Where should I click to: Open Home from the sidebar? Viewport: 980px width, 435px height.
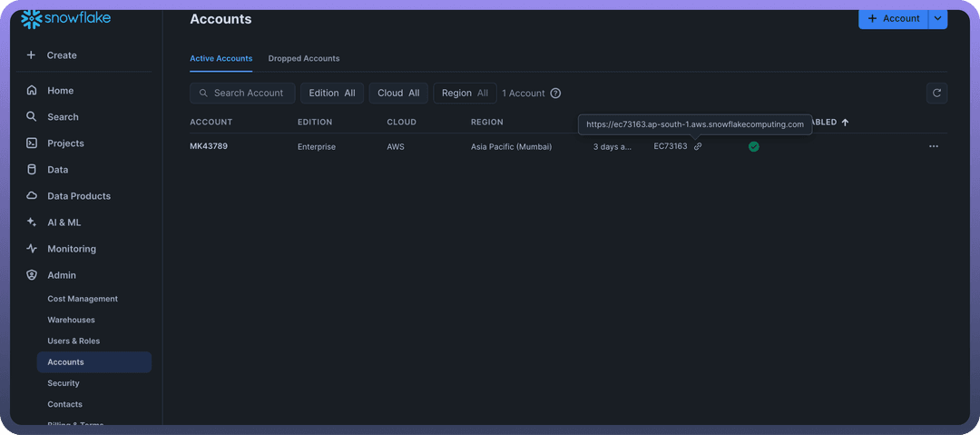pyautogui.click(x=60, y=91)
